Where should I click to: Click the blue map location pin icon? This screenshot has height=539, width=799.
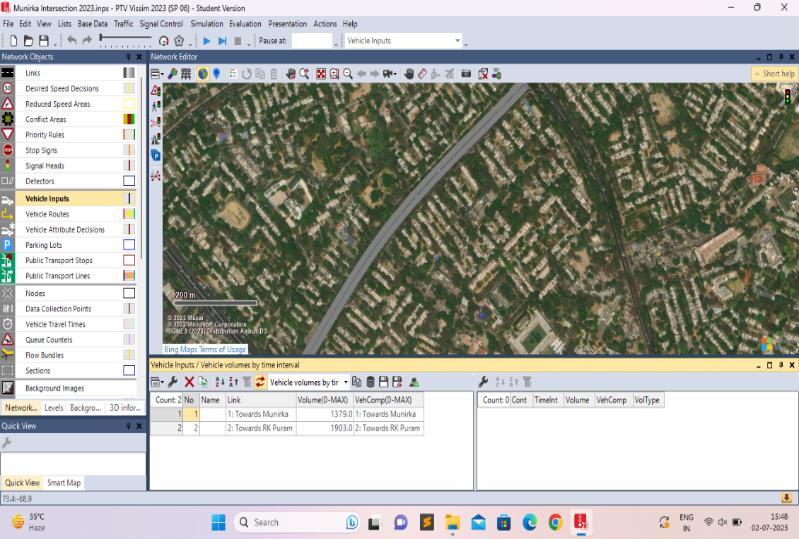coord(217,74)
